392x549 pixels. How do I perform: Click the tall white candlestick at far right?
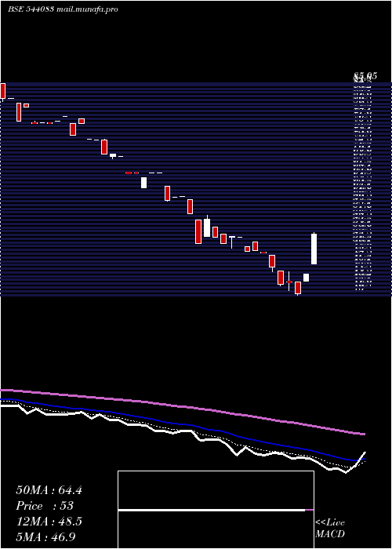[314, 249]
